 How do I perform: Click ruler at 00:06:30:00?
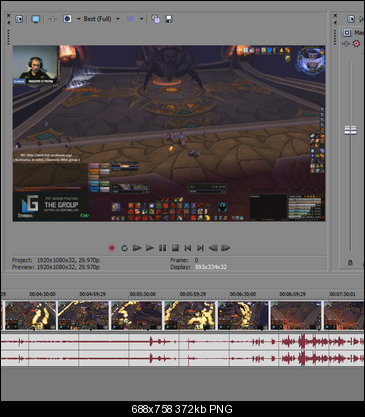tap(243, 294)
